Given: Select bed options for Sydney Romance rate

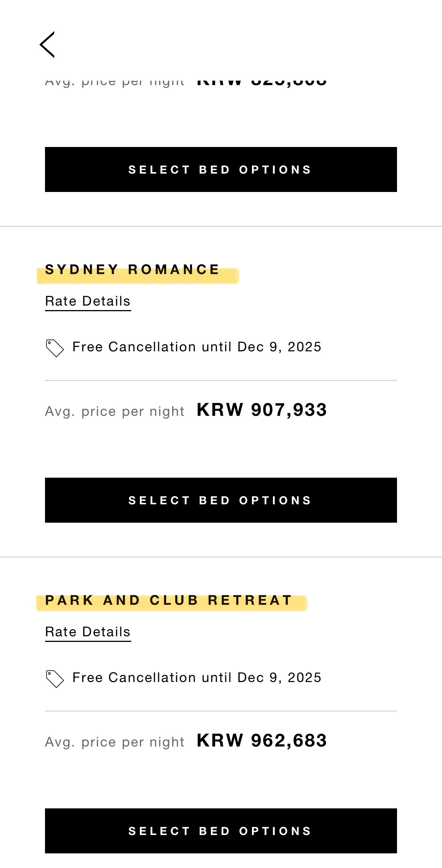Looking at the screenshot, I should (x=221, y=500).
